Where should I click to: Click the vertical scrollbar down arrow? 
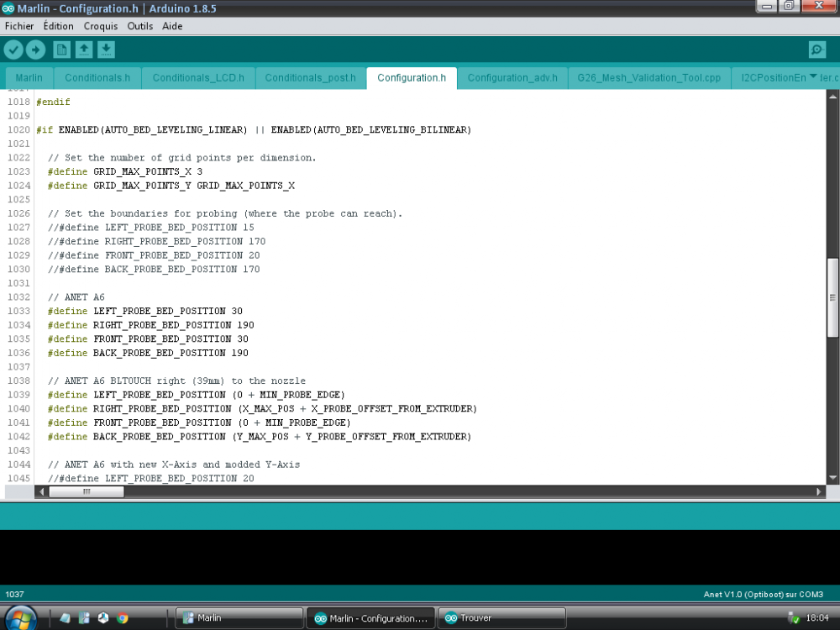point(832,477)
